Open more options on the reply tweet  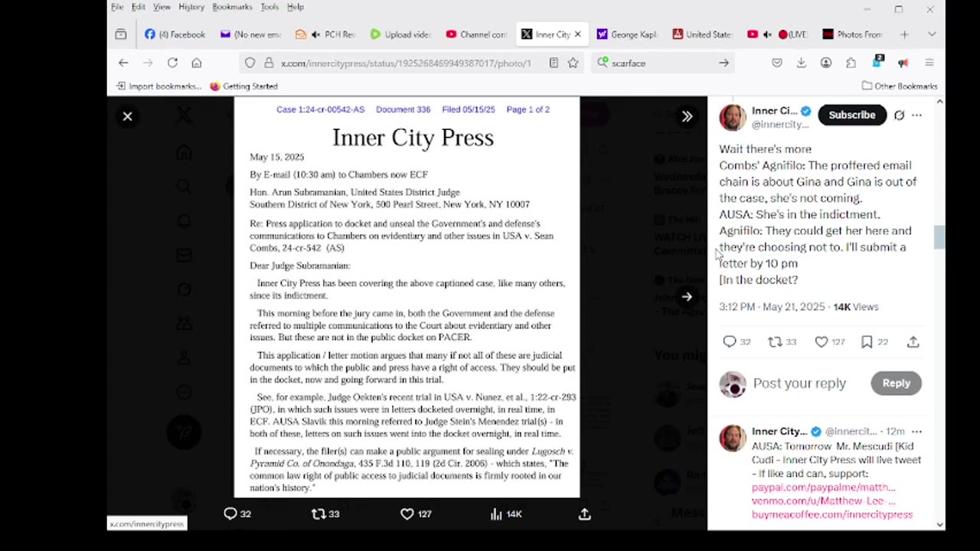(x=917, y=432)
